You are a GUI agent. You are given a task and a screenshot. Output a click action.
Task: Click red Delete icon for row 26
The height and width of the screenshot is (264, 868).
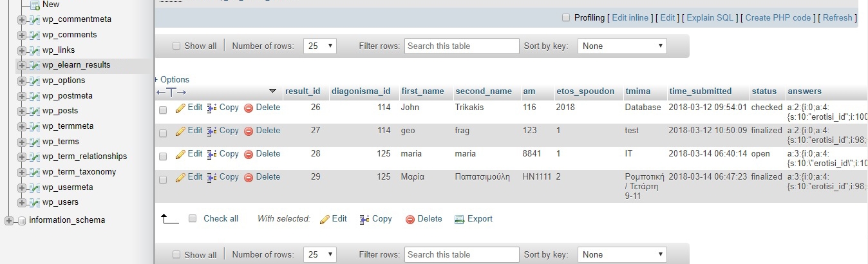point(249,108)
